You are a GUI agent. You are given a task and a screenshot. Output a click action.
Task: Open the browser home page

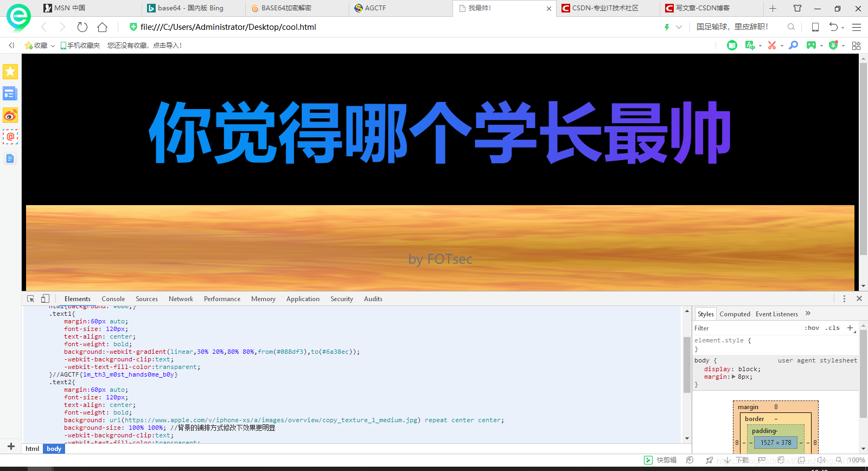[102, 27]
